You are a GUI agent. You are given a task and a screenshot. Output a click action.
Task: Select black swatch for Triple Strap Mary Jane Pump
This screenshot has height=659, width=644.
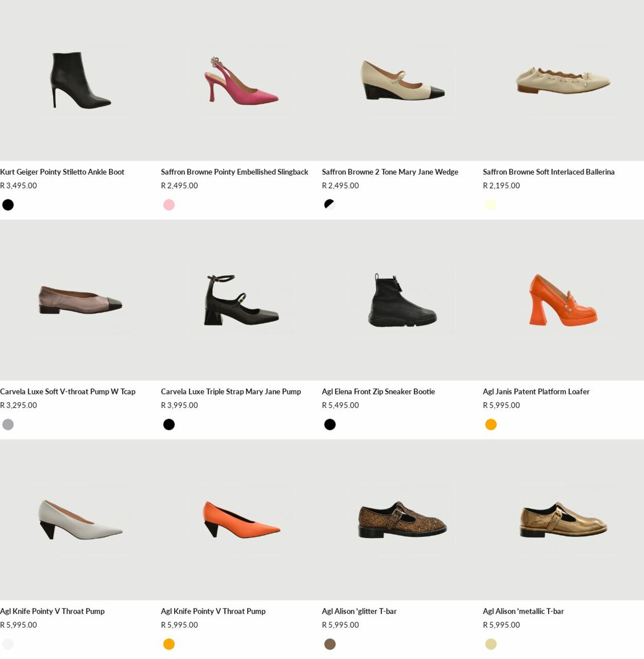(169, 425)
